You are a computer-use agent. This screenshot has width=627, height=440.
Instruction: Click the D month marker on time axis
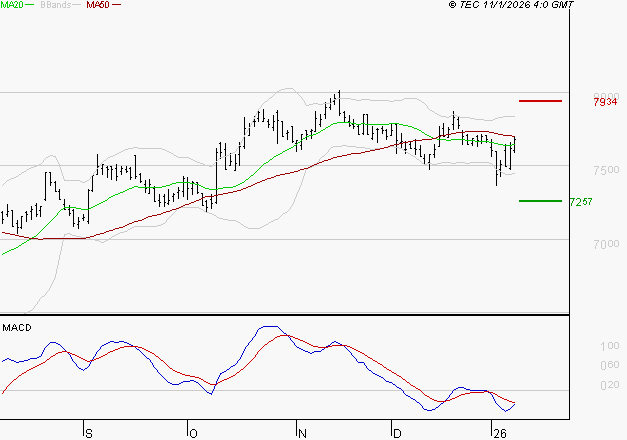[397, 434]
